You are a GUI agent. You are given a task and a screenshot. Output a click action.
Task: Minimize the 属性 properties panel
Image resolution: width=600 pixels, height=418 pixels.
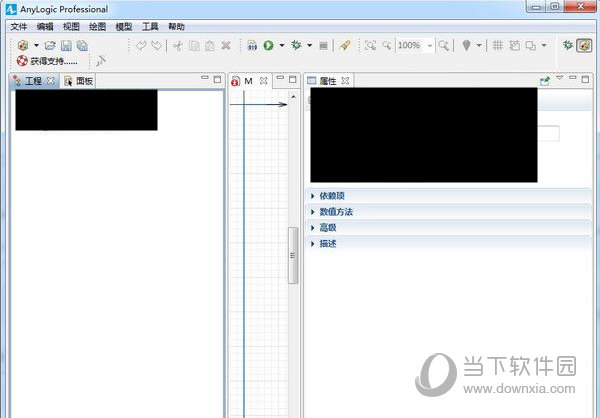coord(572,78)
